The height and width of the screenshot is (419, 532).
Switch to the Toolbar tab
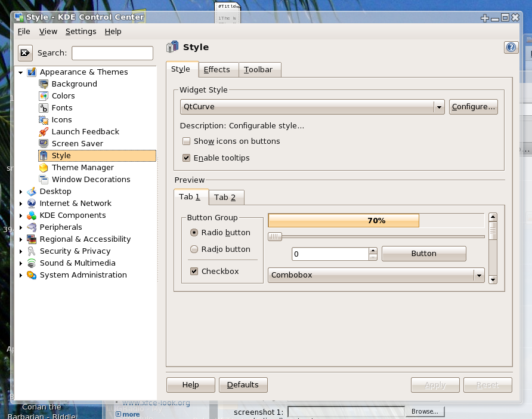260,70
